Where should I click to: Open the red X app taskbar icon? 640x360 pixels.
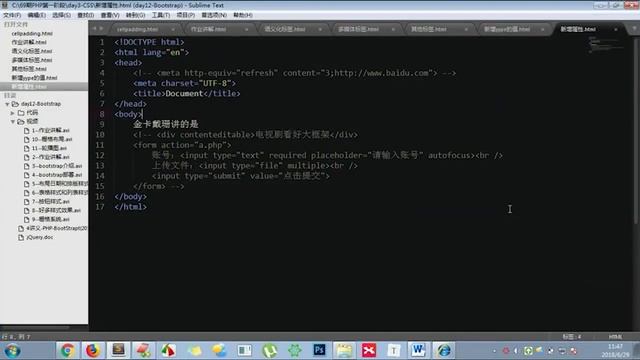tap(369, 350)
